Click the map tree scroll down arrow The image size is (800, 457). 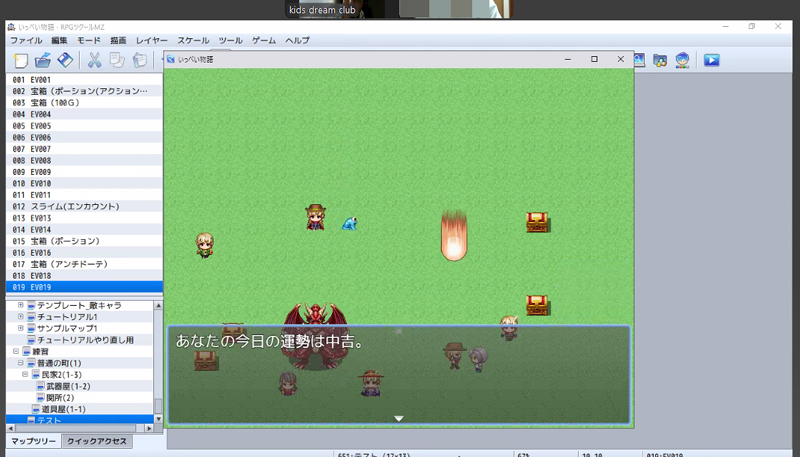158,419
